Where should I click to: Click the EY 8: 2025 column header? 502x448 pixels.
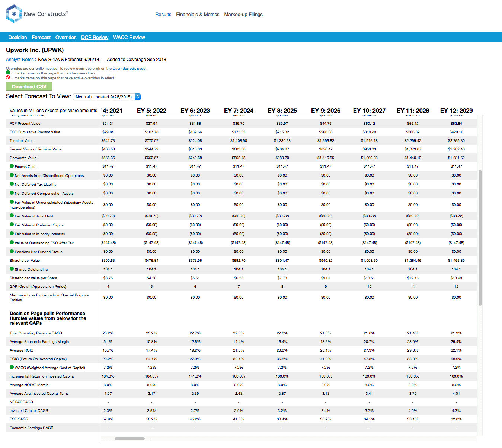point(282,111)
